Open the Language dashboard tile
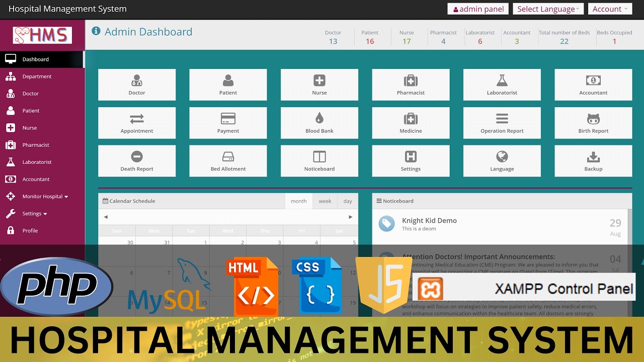This screenshot has width=644, height=362. tap(502, 161)
